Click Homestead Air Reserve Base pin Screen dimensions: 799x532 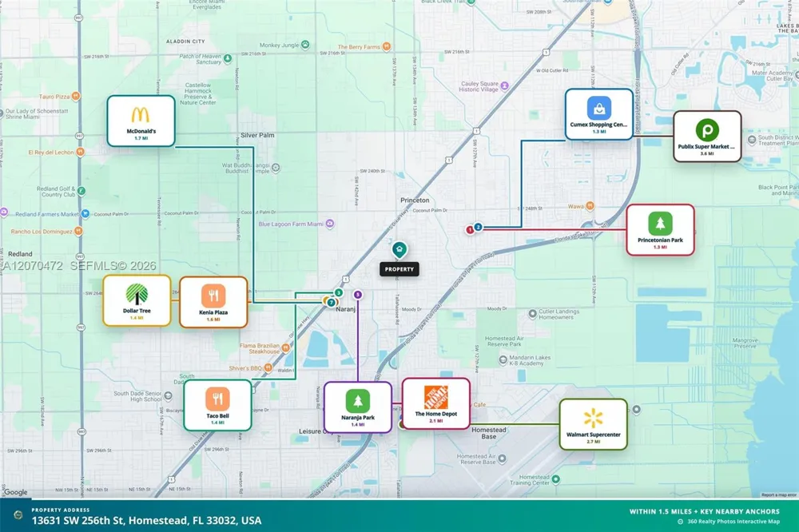tap(502, 459)
